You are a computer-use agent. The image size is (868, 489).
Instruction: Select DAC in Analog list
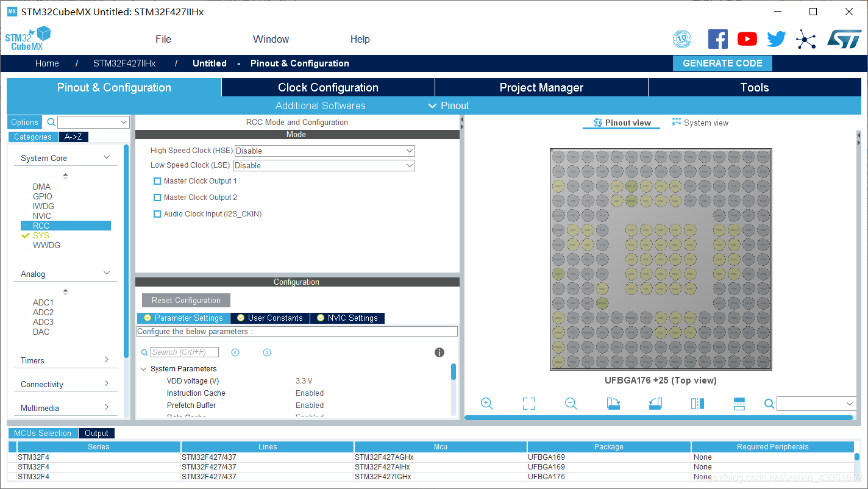(x=41, y=332)
